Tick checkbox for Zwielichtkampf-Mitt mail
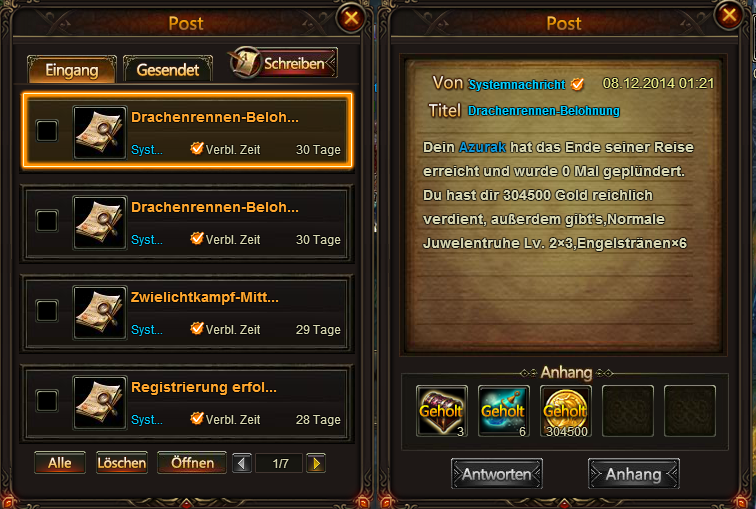This screenshot has height=509, width=756. coord(47,311)
